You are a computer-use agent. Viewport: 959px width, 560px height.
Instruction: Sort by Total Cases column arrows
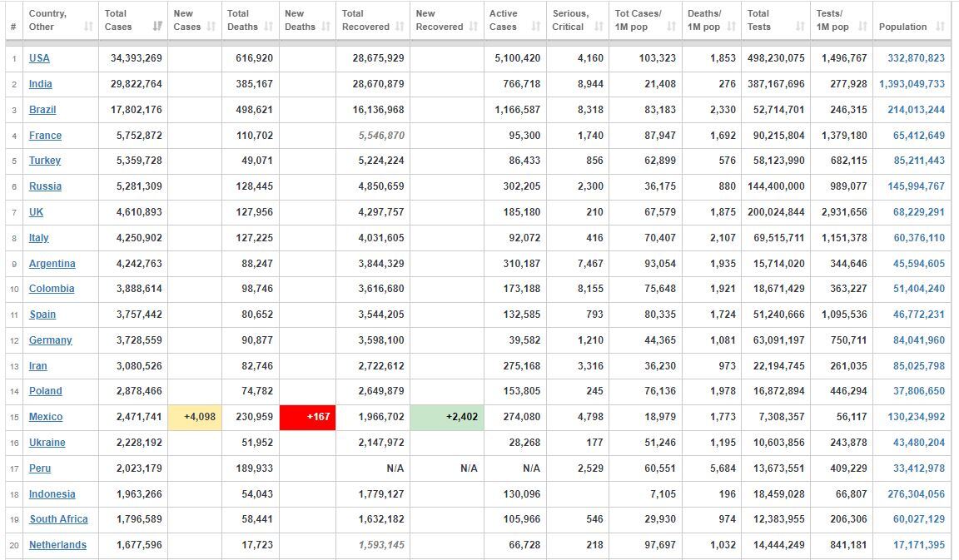158,27
